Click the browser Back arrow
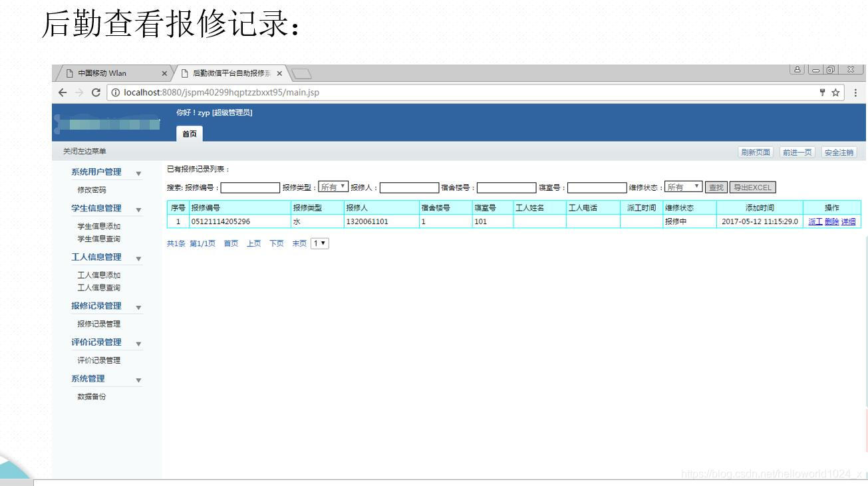 click(x=63, y=92)
